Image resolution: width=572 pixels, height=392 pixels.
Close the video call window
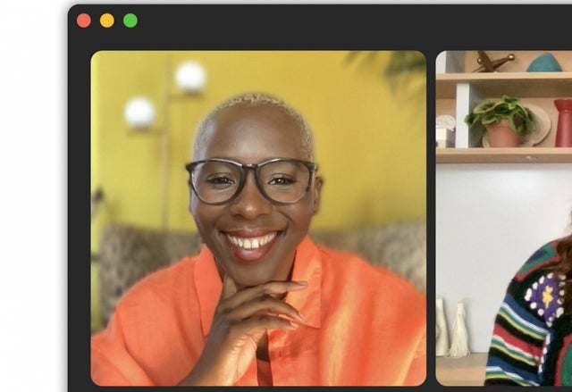click(83, 21)
